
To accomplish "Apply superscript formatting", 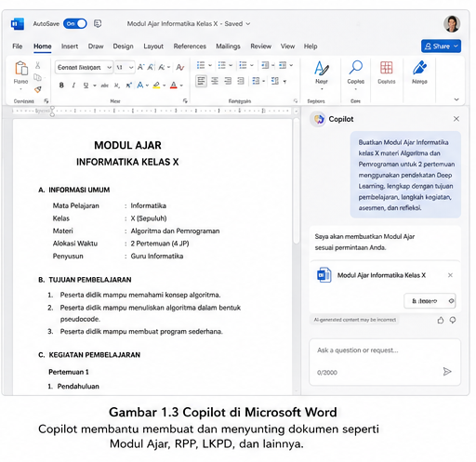I will tap(129, 85).
